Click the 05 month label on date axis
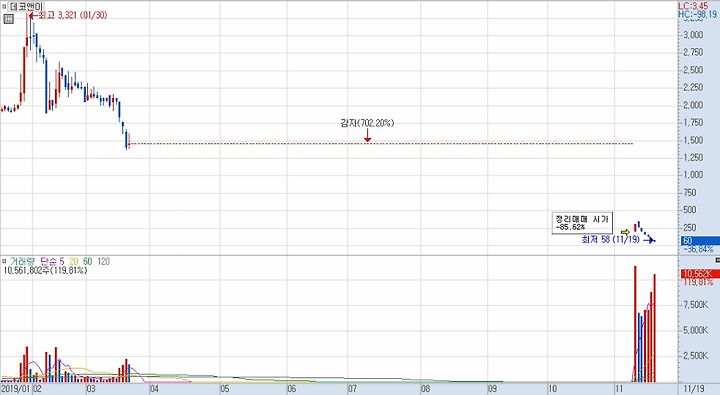 225,389
